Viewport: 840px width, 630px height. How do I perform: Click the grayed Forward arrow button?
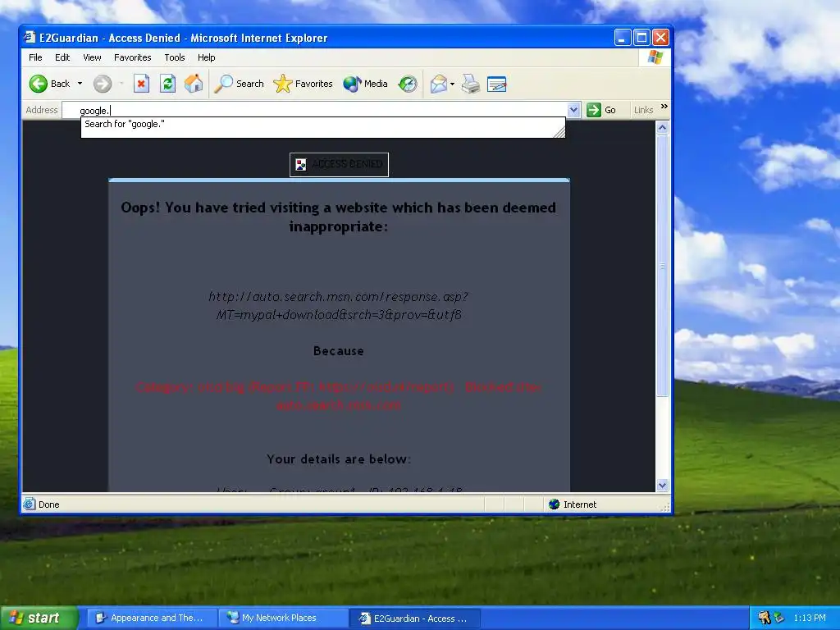[x=103, y=84]
